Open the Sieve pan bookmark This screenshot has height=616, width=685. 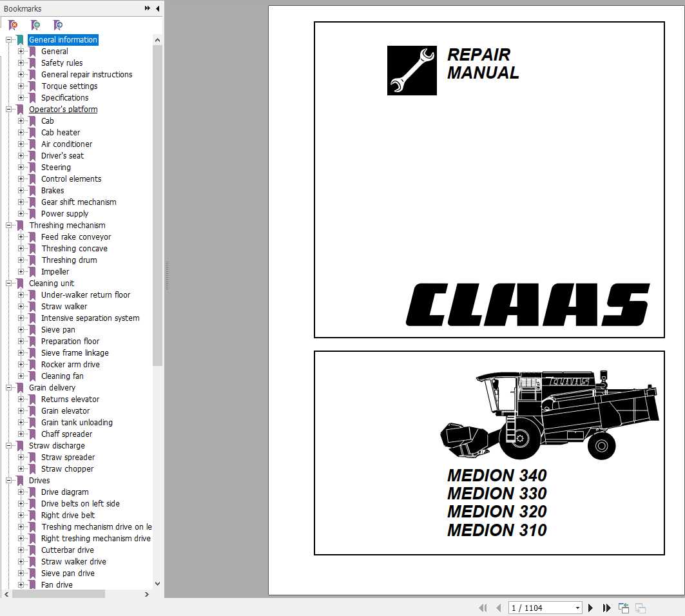(58, 329)
